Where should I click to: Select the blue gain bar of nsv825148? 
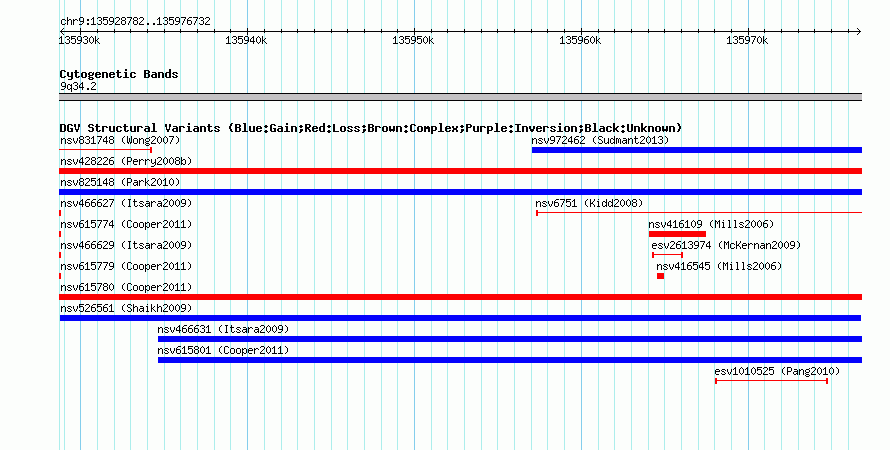click(x=460, y=192)
